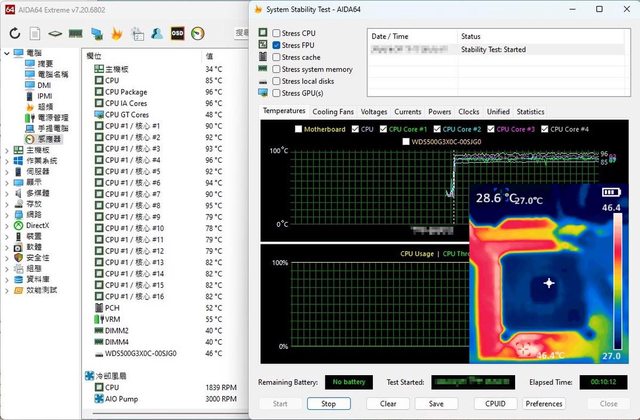Collapse the 電腦 tree node
Image resolution: width=640 pixels, height=420 pixels.
click(x=8, y=52)
